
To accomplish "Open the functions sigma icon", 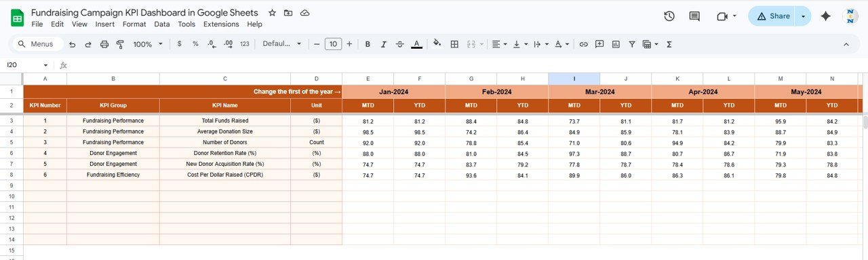I will pyautogui.click(x=669, y=44).
